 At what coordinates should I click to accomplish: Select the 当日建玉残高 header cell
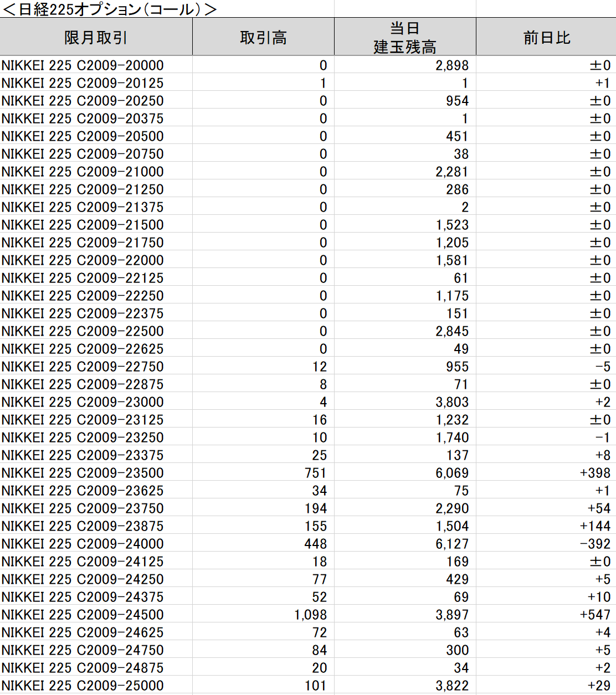pos(405,37)
